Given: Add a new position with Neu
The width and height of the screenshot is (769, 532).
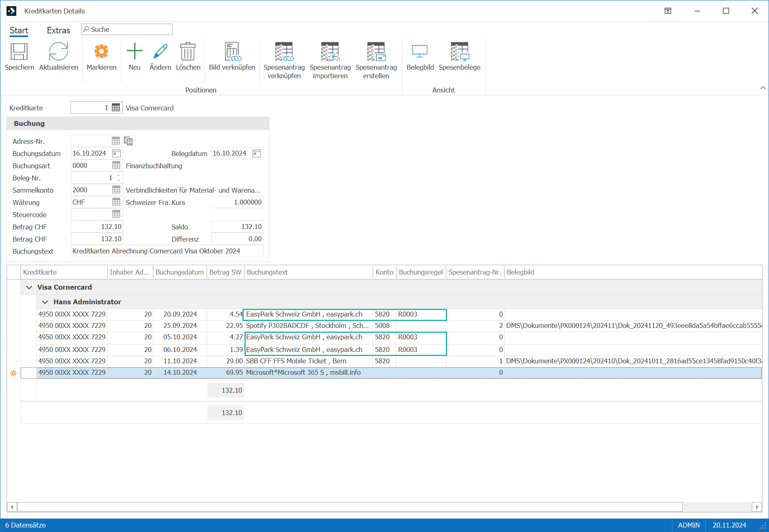Looking at the screenshot, I should click(134, 52).
